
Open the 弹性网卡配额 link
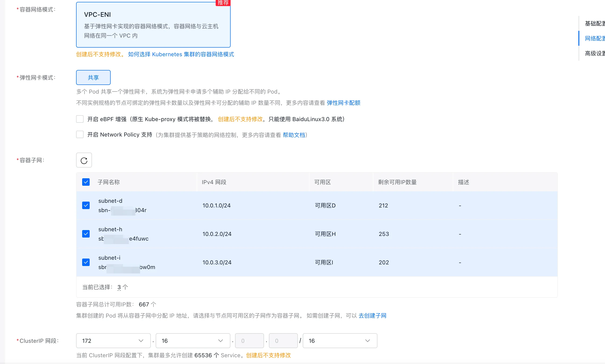pyautogui.click(x=343, y=103)
